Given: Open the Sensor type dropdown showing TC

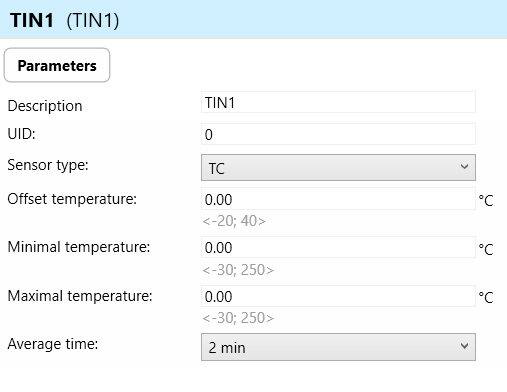Looking at the screenshot, I should 338,168.
